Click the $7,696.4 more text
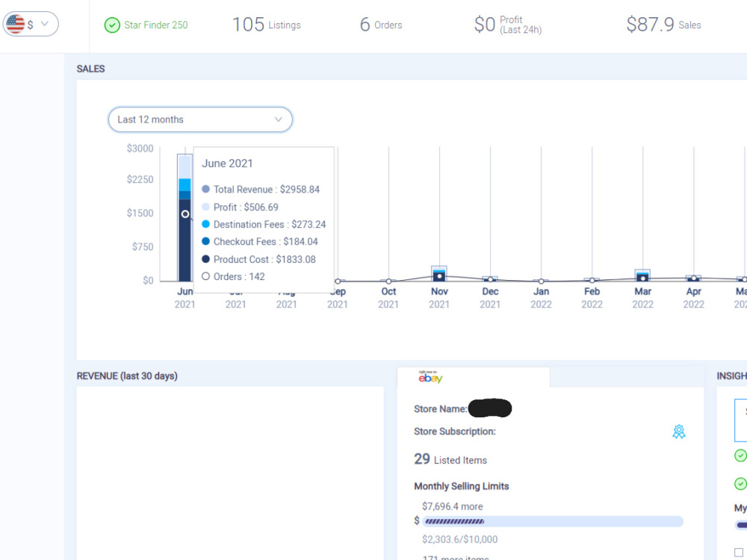This screenshot has width=747, height=560. (452, 506)
